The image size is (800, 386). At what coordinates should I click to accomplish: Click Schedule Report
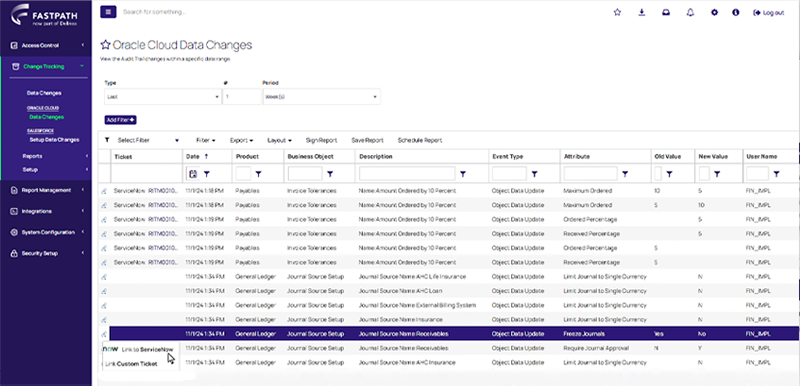tap(420, 140)
